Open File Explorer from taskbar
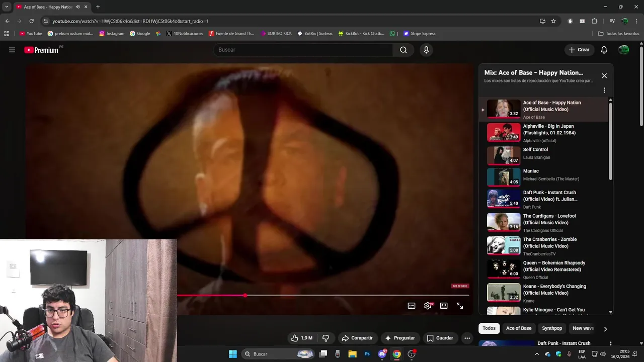Viewport: 644px width, 362px height. click(352, 354)
